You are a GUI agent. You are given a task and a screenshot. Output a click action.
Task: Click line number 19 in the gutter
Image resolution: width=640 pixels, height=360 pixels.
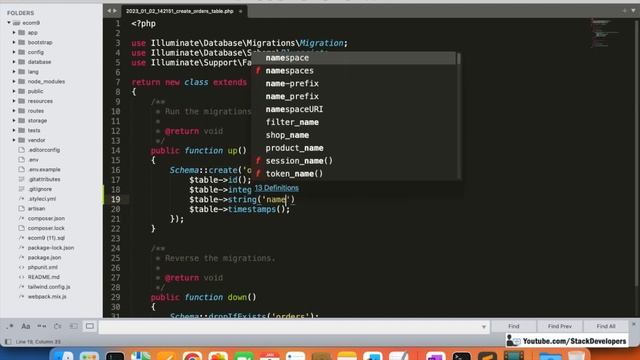[116, 199]
